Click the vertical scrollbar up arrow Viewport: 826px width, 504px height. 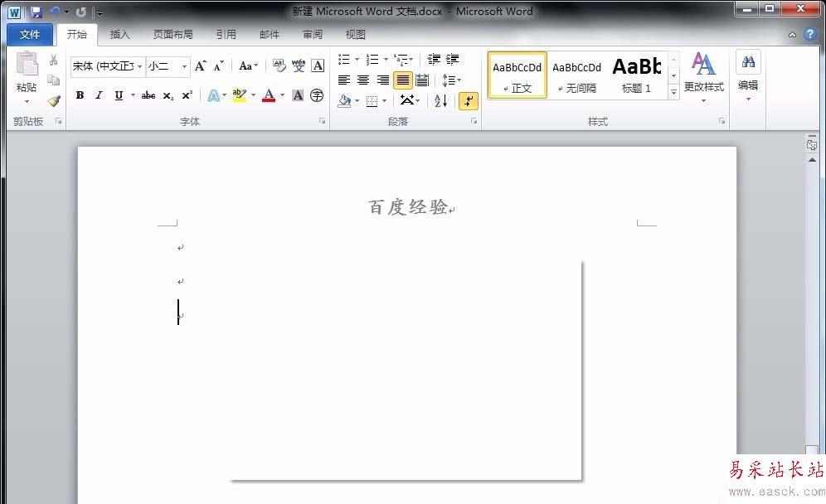[x=812, y=160]
